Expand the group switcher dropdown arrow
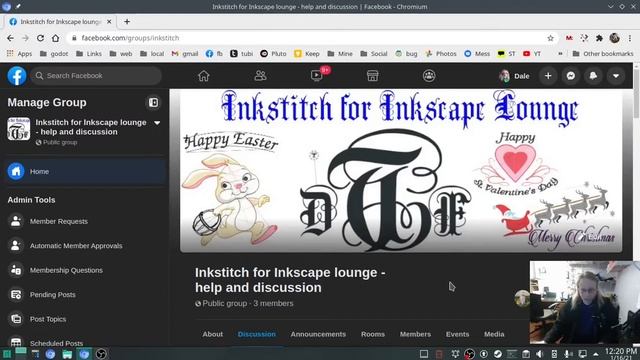The image size is (640, 360). click(x=157, y=123)
